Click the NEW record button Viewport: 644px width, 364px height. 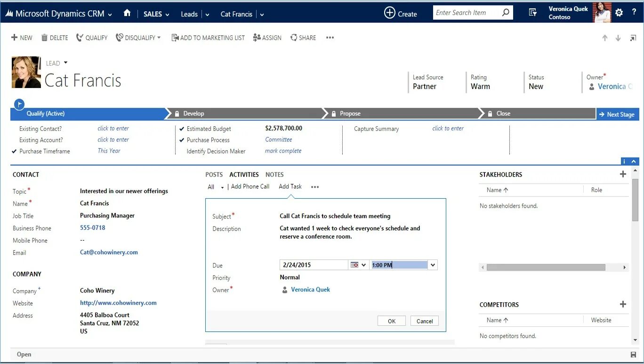tap(22, 38)
